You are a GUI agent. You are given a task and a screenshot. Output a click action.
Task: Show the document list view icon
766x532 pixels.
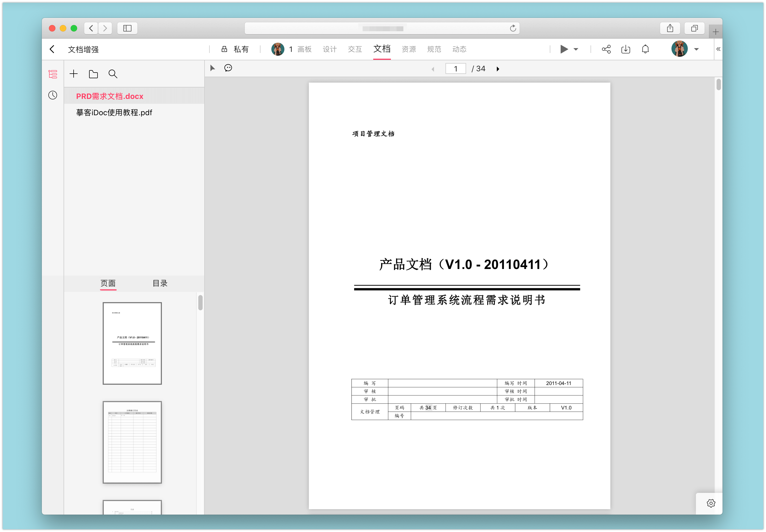pyautogui.click(x=53, y=74)
